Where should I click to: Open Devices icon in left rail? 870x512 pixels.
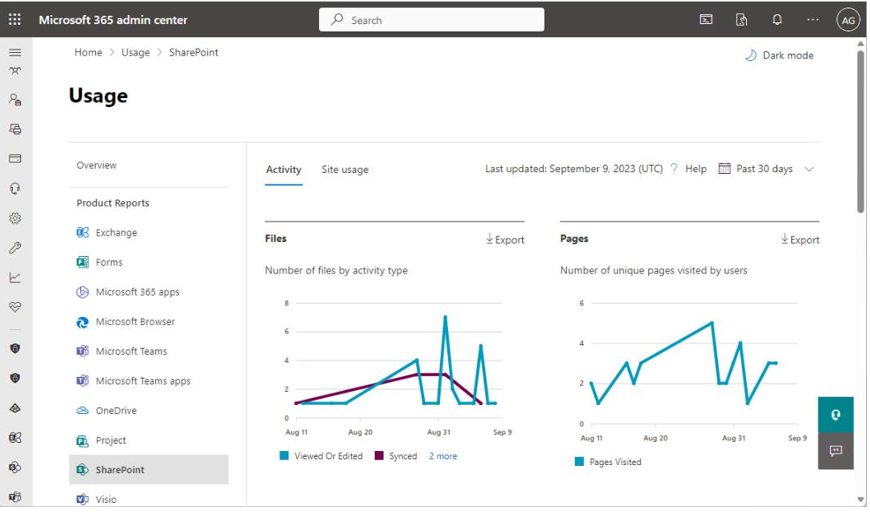(x=15, y=129)
